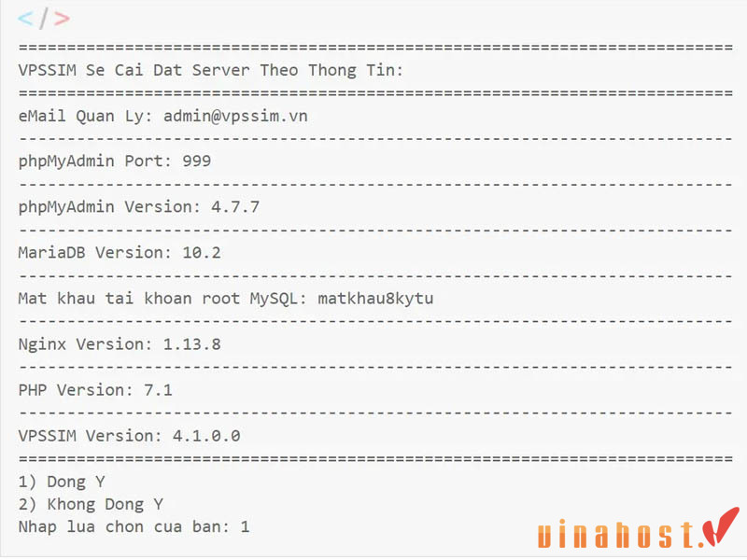Viewport: 747px width, 560px height.
Task: Click the phpMyAdmin Port value 999
Action: [x=197, y=161]
